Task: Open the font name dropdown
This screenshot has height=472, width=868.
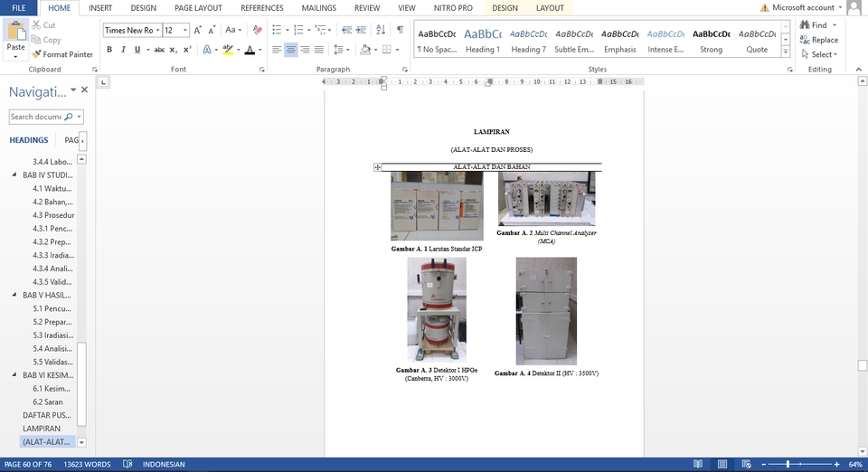Action: point(157,30)
